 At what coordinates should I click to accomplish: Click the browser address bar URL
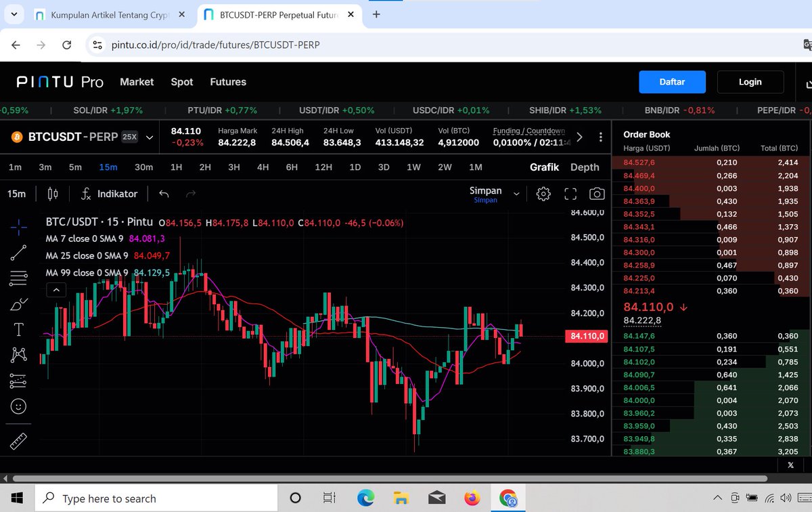click(215, 45)
